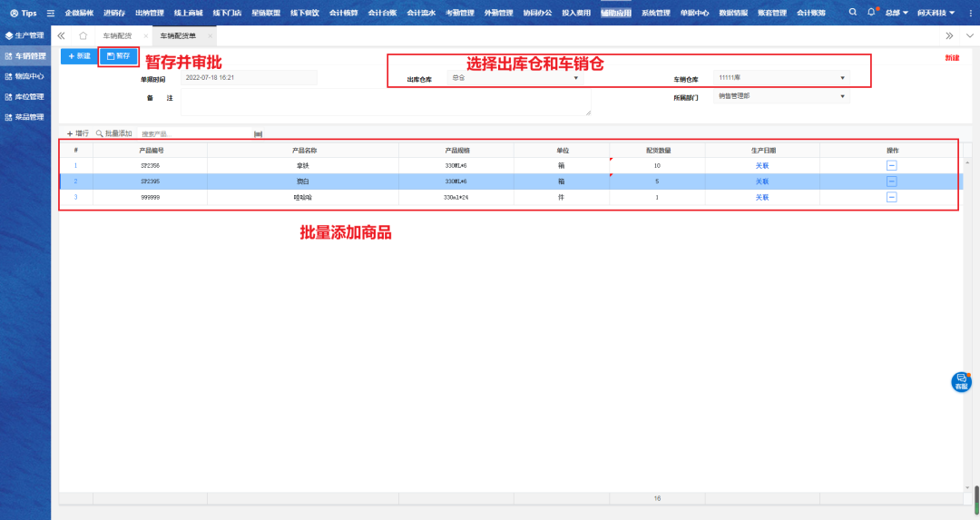Click the home icon tab

pyautogui.click(x=83, y=35)
